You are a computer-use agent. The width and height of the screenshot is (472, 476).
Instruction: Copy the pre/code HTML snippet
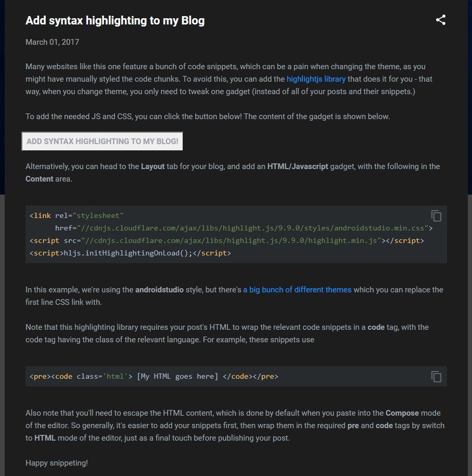click(x=436, y=377)
